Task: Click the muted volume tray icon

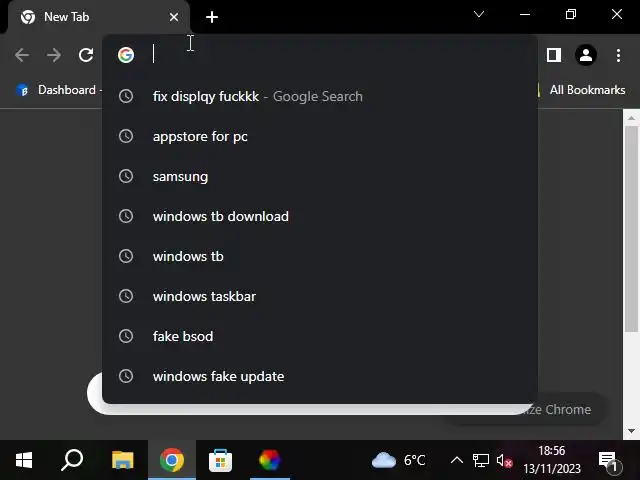Action: [504, 461]
